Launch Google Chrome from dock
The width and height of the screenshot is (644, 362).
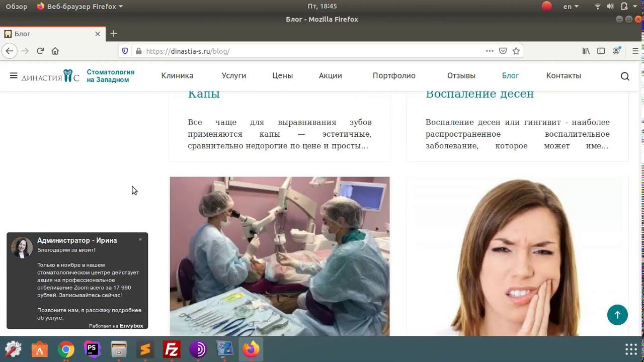66,349
